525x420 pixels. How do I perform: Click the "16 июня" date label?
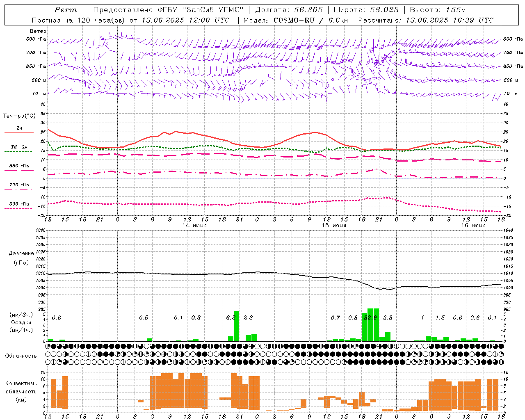pos(473,225)
